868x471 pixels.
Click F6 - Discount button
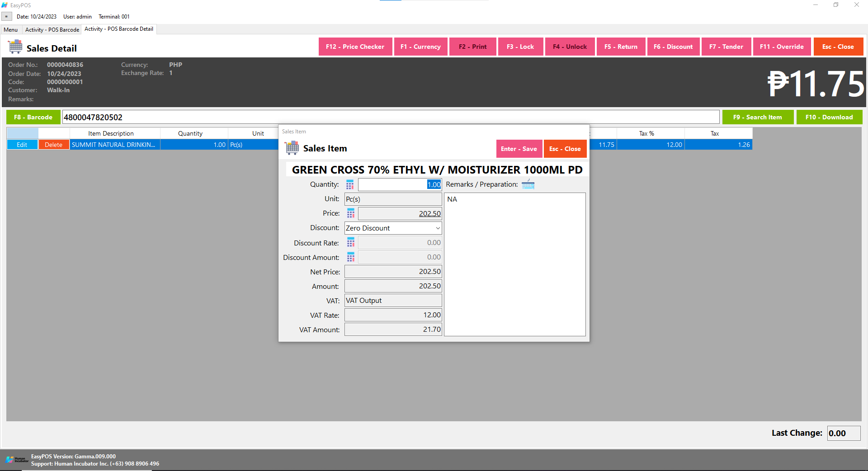pyautogui.click(x=673, y=47)
